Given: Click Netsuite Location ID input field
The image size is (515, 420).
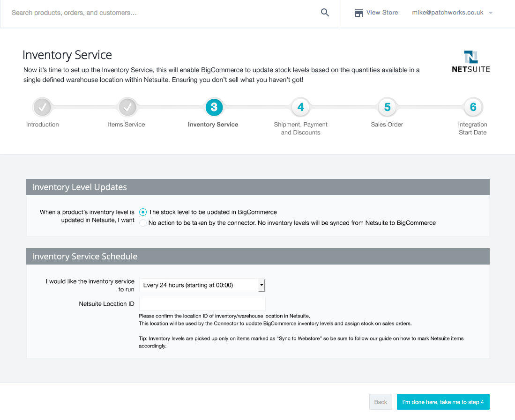Looking at the screenshot, I should coord(202,304).
